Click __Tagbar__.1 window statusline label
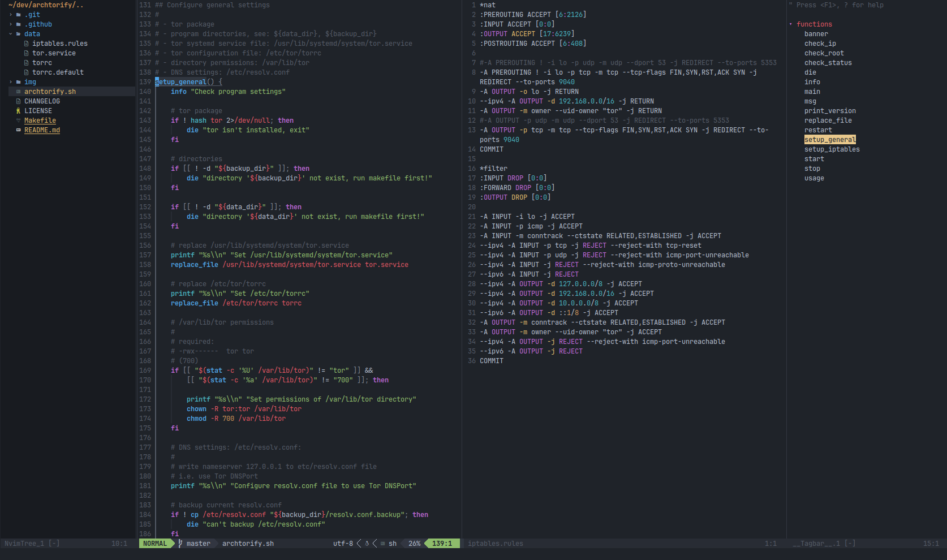 coord(816,544)
